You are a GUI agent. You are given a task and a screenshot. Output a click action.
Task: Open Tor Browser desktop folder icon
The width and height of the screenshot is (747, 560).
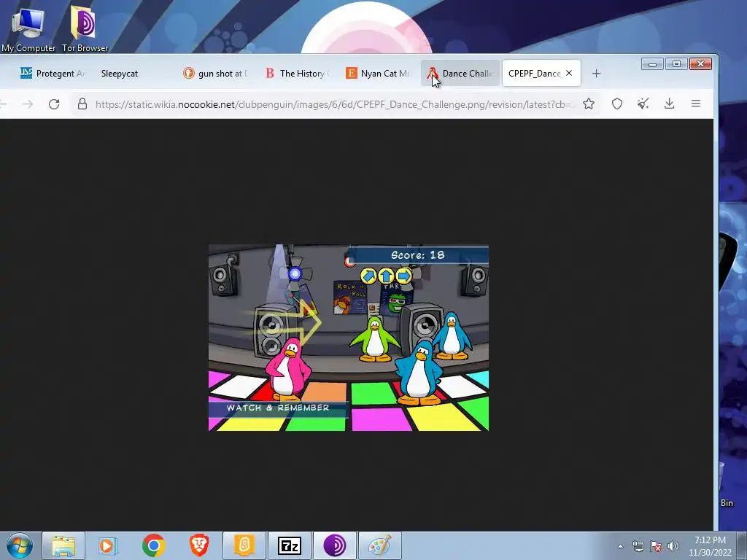pyautogui.click(x=85, y=28)
